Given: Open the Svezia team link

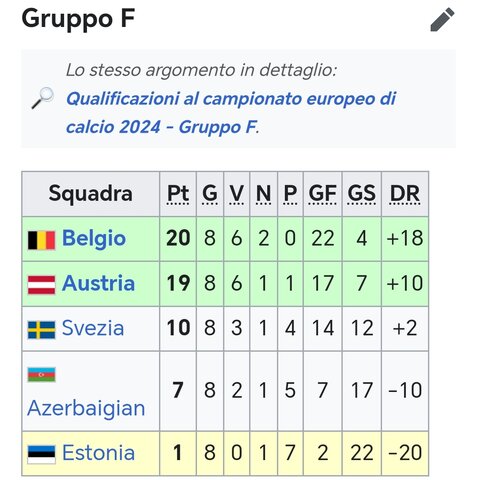Looking at the screenshot, I should click(93, 328).
